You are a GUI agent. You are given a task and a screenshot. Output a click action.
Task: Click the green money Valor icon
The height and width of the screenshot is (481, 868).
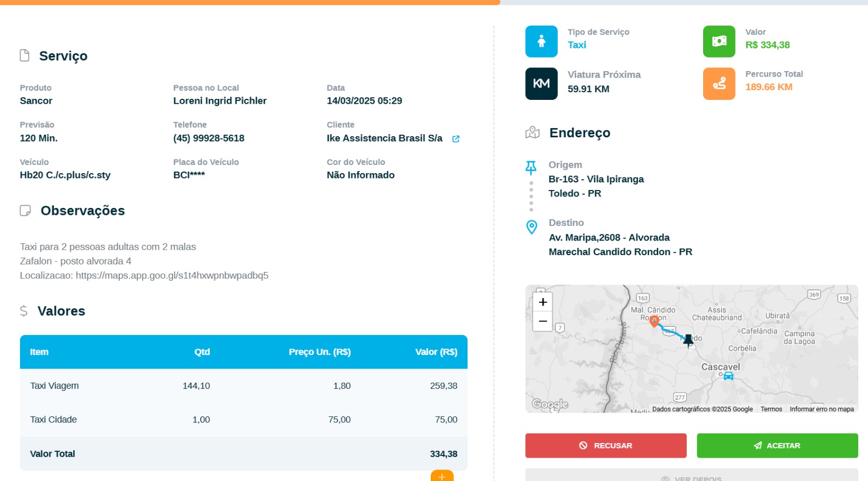[719, 41]
